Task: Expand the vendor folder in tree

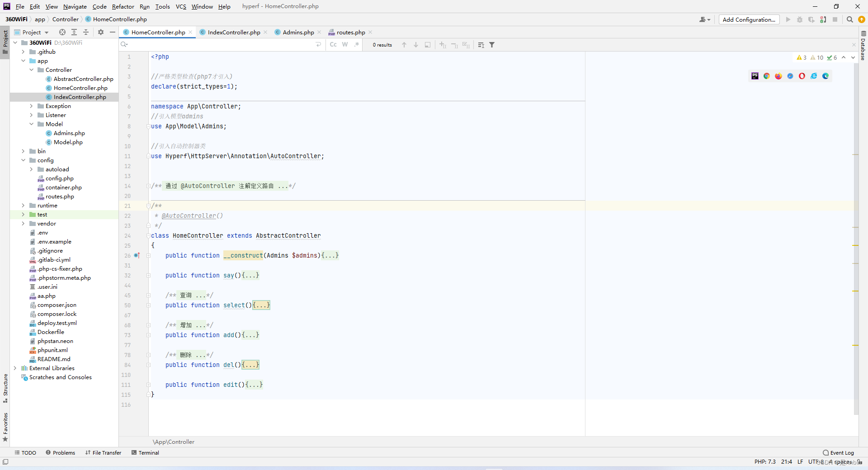Action: point(23,224)
